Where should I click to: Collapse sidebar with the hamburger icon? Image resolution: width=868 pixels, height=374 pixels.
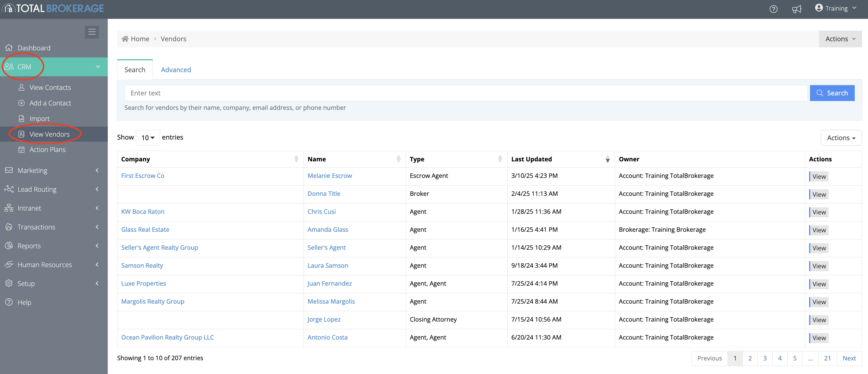point(92,32)
